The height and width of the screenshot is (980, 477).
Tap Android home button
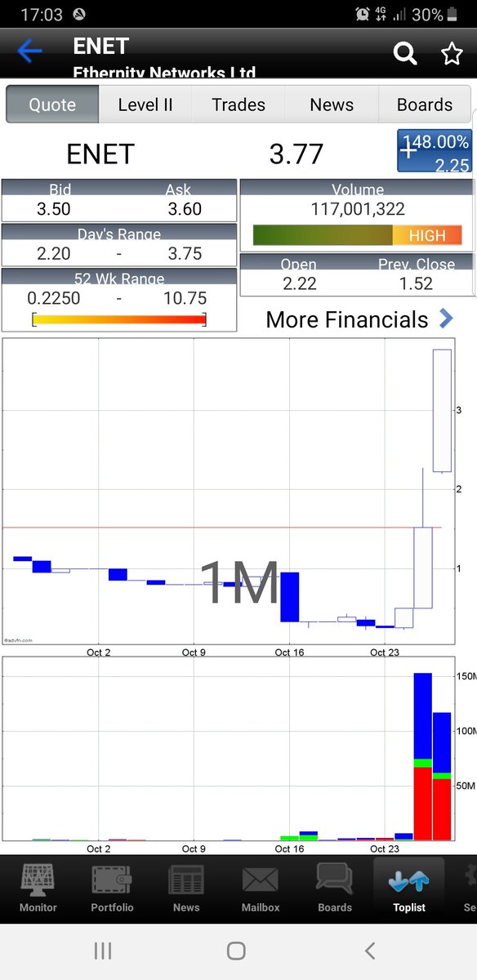236,951
